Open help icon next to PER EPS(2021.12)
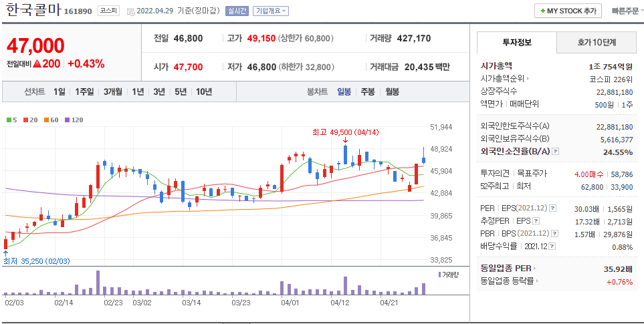 point(553,208)
